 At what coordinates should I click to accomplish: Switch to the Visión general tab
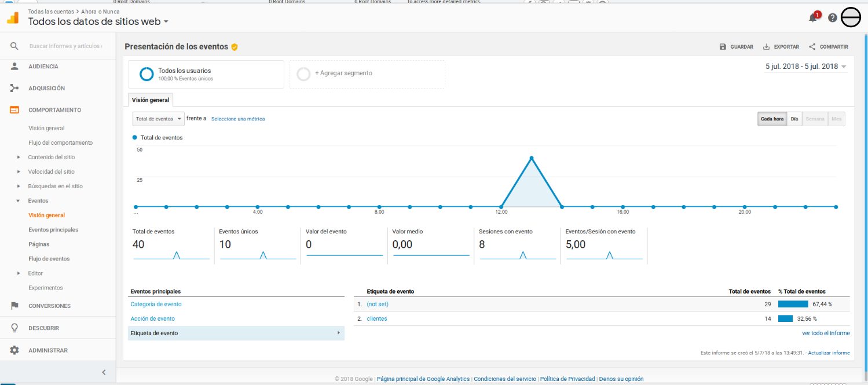(x=151, y=100)
